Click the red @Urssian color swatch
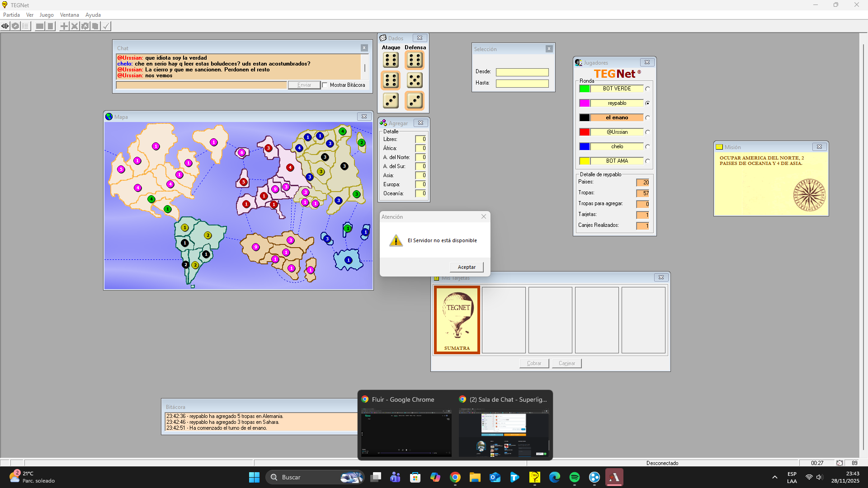The image size is (868, 488). click(x=584, y=132)
